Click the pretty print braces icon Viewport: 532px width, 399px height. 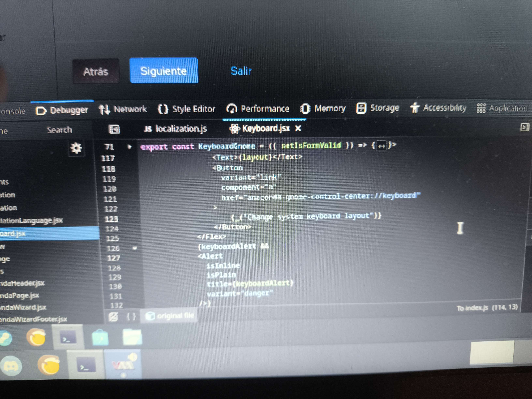[131, 316]
